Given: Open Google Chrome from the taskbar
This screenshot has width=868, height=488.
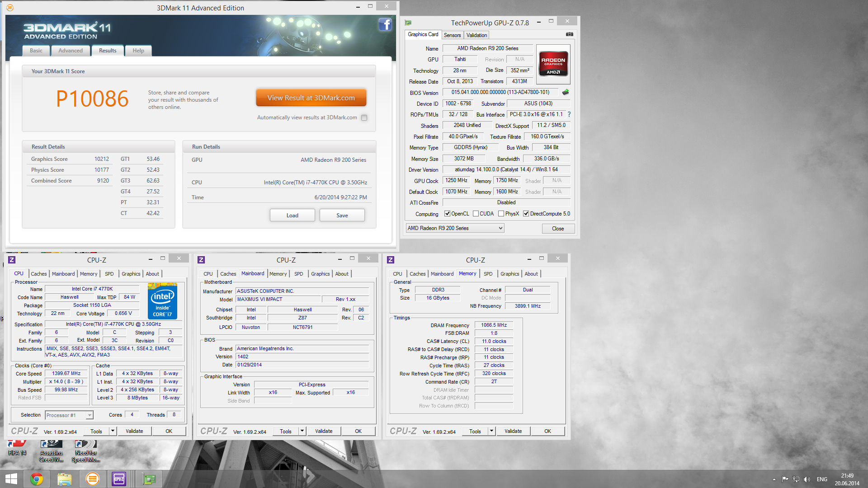Looking at the screenshot, I should tap(37, 479).
